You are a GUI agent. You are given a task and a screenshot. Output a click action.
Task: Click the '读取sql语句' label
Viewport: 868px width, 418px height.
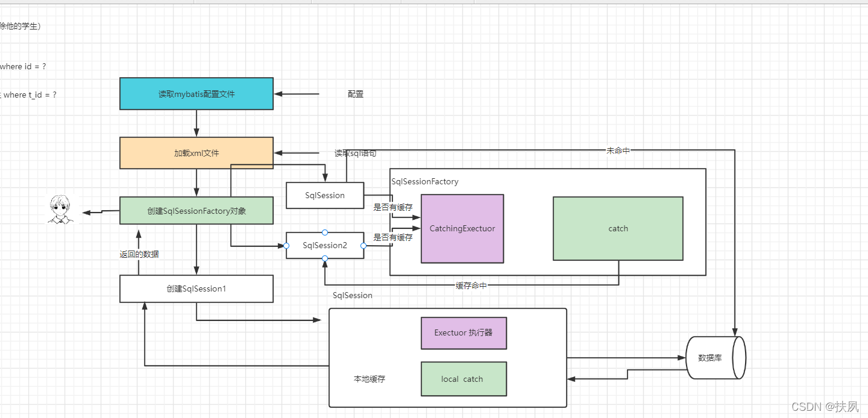[x=356, y=154]
